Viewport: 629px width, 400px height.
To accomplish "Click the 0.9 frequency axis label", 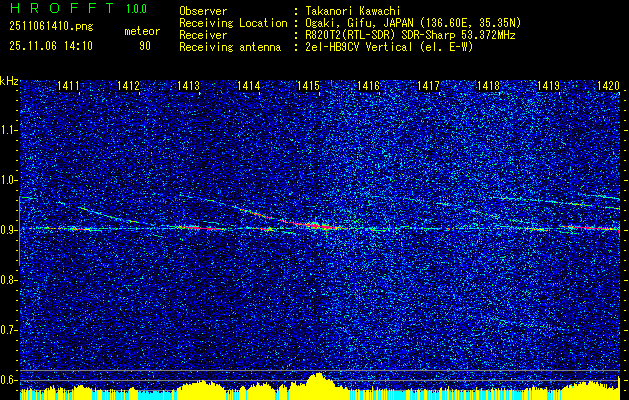I will (9, 230).
